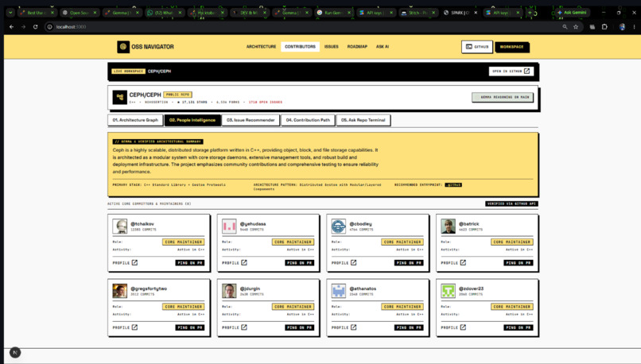Viewport: 641px width, 364px height.
Task: Click the site information icon in address bar
Action: click(49, 27)
